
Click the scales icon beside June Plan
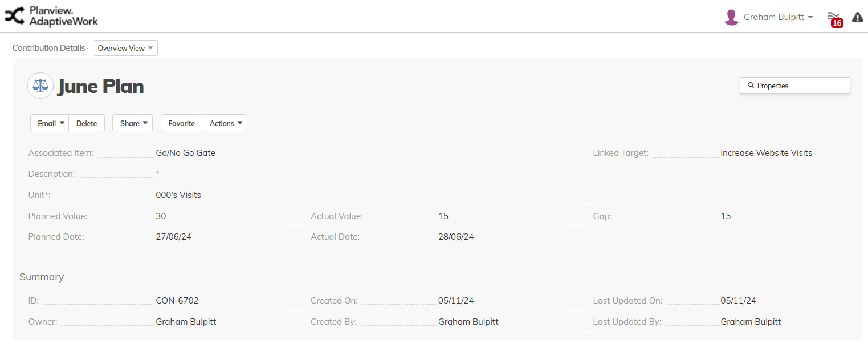(40, 86)
